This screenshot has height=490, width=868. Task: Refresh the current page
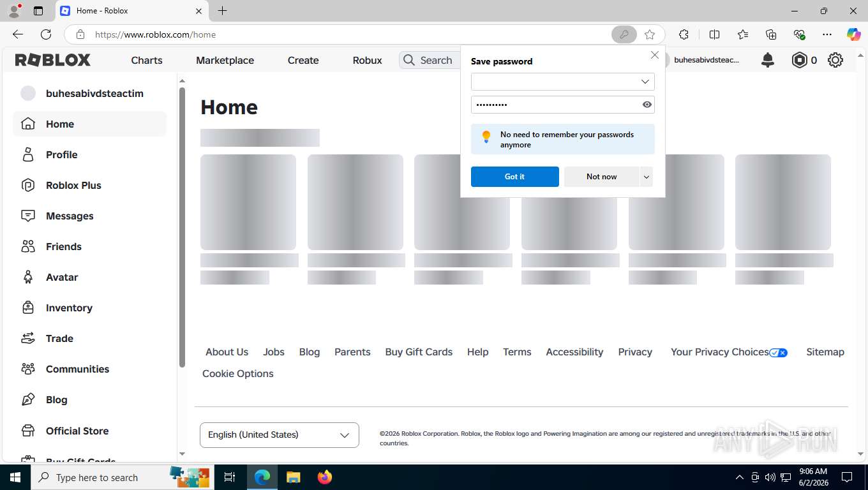[x=46, y=34]
